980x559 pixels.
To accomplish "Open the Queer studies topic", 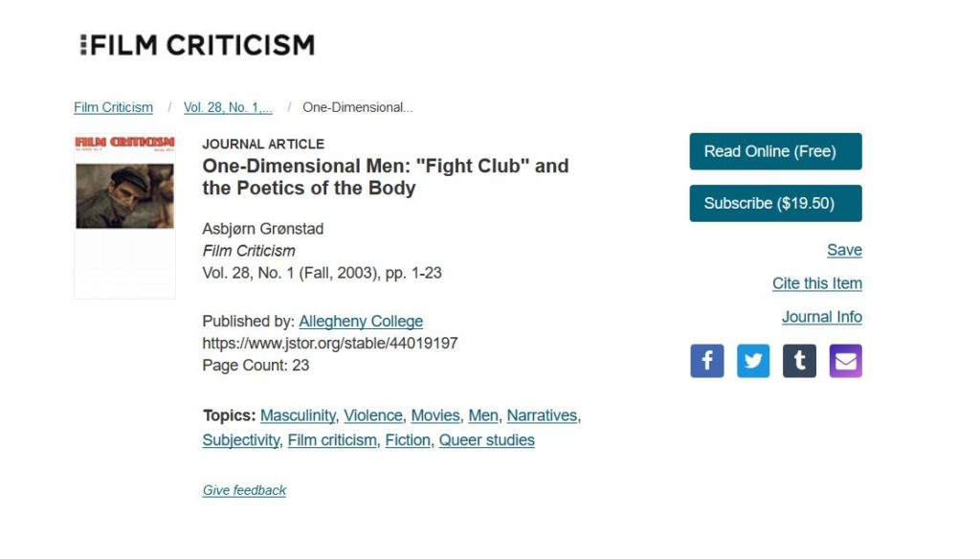I will click(x=487, y=440).
